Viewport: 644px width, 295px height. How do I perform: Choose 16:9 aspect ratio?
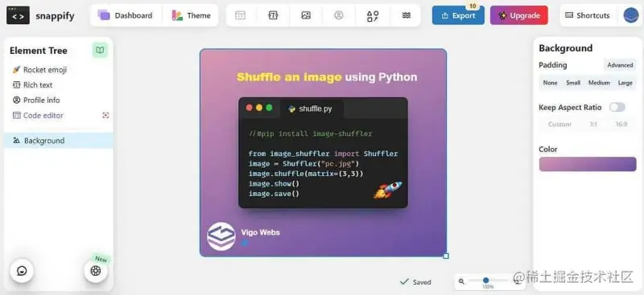tap(621, 125)
